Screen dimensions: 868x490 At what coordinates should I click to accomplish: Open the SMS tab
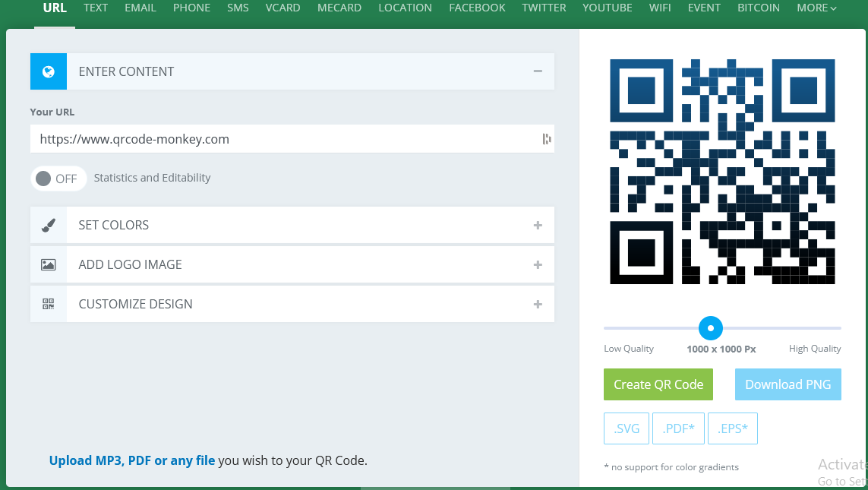tap(238, 8)
